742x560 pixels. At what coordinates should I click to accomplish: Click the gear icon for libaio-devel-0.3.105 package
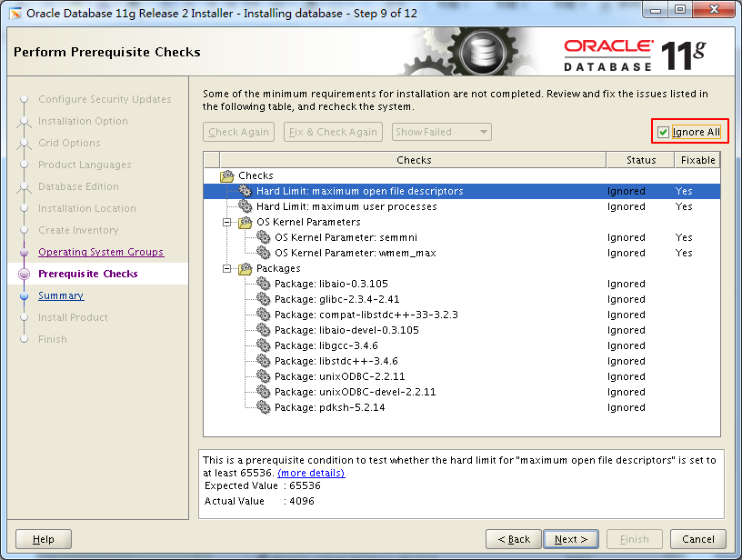pos(263,330)
